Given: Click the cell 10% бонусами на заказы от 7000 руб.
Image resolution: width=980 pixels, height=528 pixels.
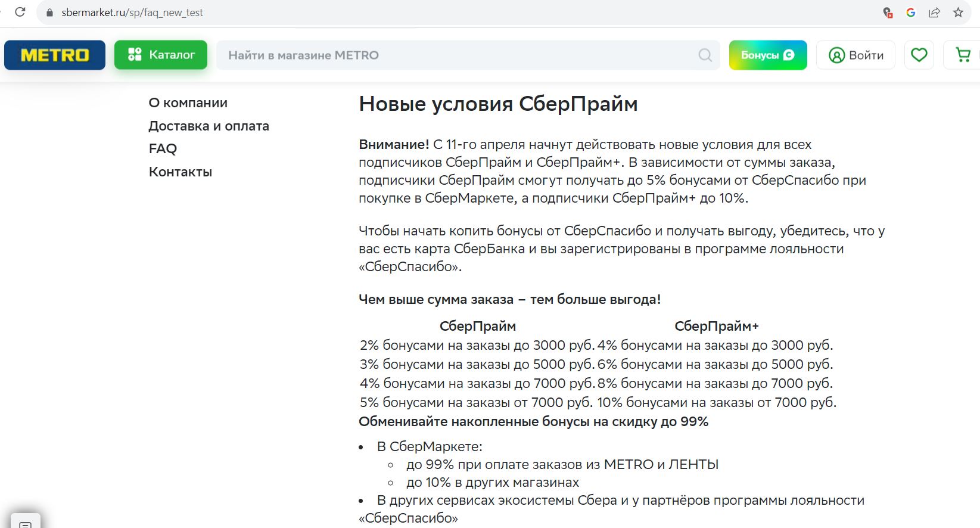Looking at the screenshot, I should tap(717, 402).
